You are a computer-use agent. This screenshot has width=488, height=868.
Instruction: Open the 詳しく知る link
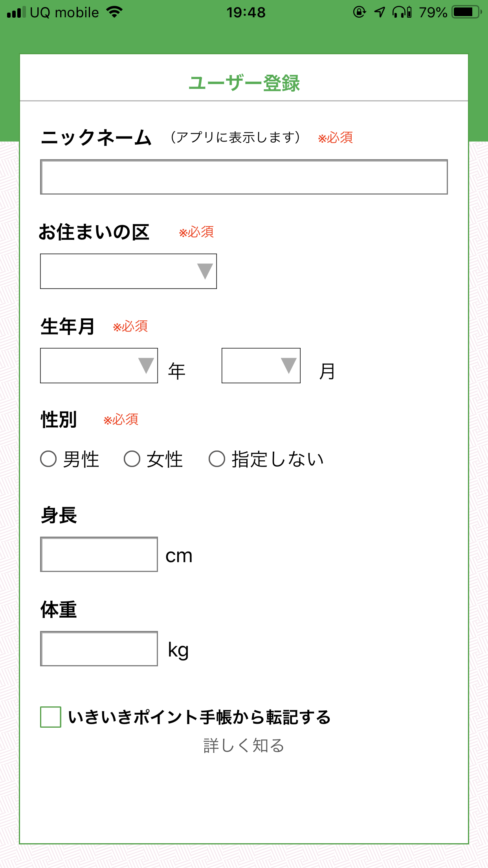[x=244, y=745]
